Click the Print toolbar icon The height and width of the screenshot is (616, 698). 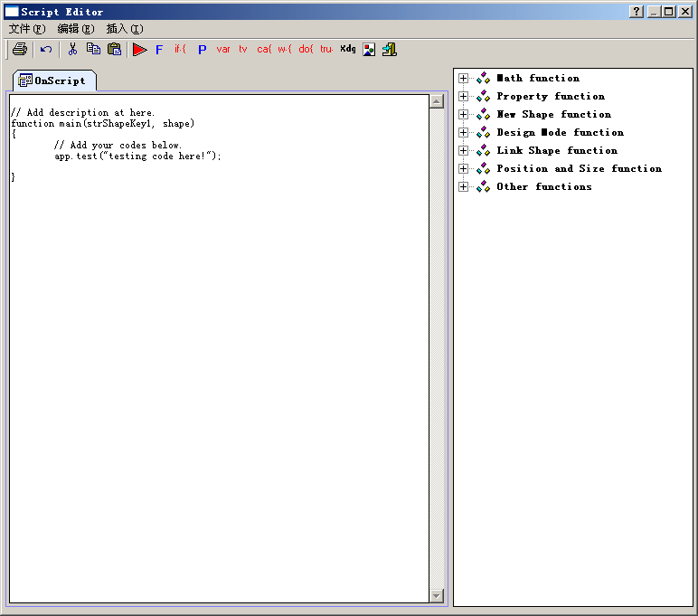pyautogui.click(x=20, y=49)
